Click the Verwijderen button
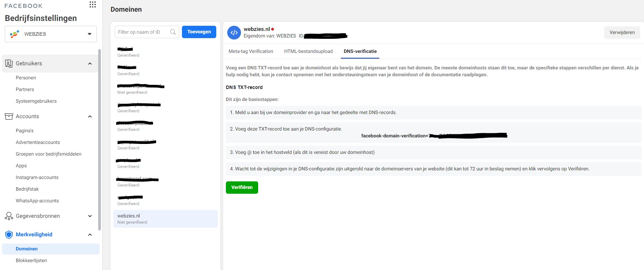The width and height of the screenshot is (644, 270). tap(622, 33)
